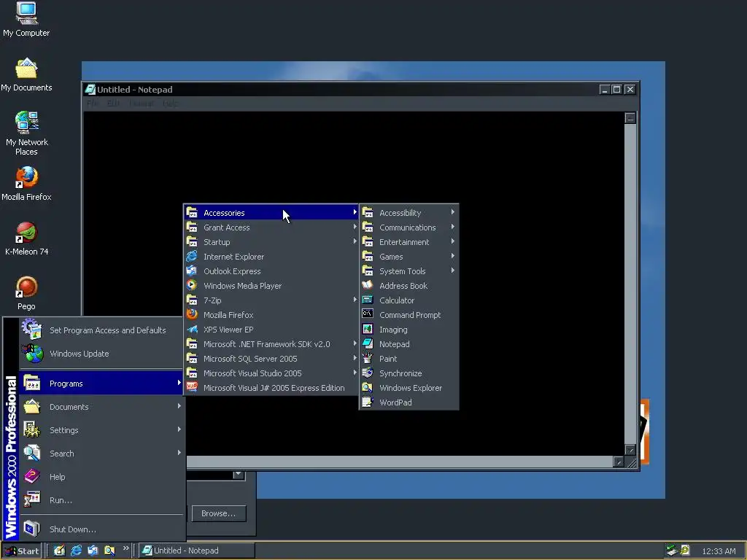Expand the System Tools submenu arrow
The width and height of the screenshot is (747, 560).
point(452,271)
